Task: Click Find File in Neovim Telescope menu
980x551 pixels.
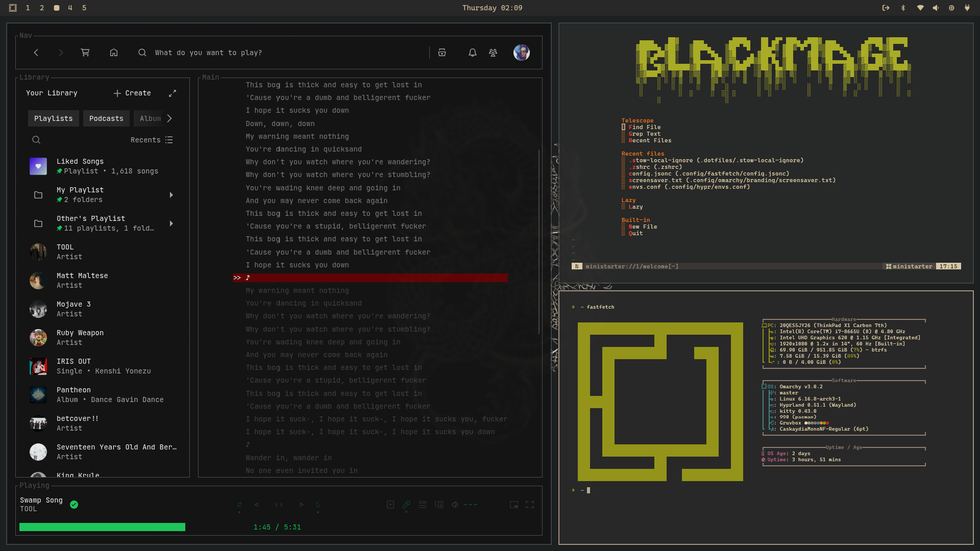Action: (x=644, y=127)
